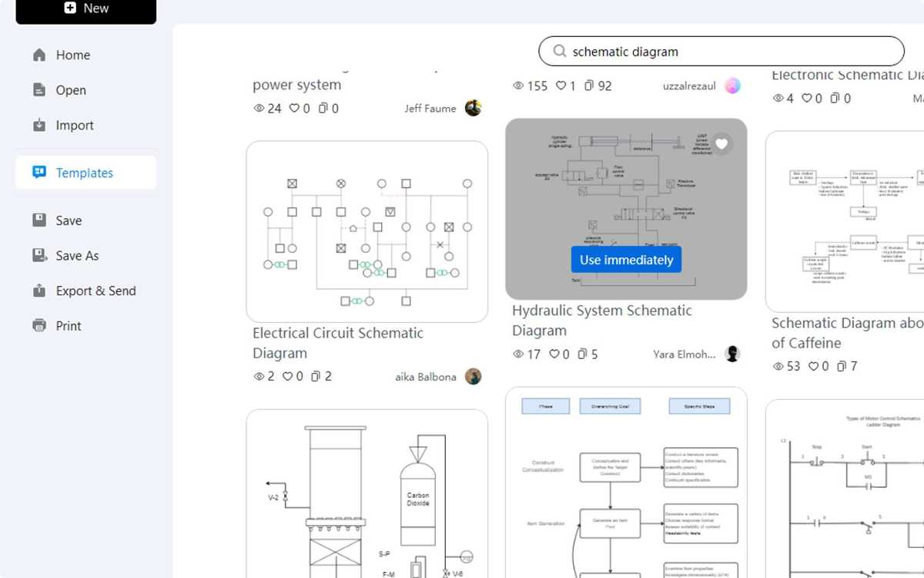
Task: Click views eye icon beside 24
Action: [x=259, y=109]
